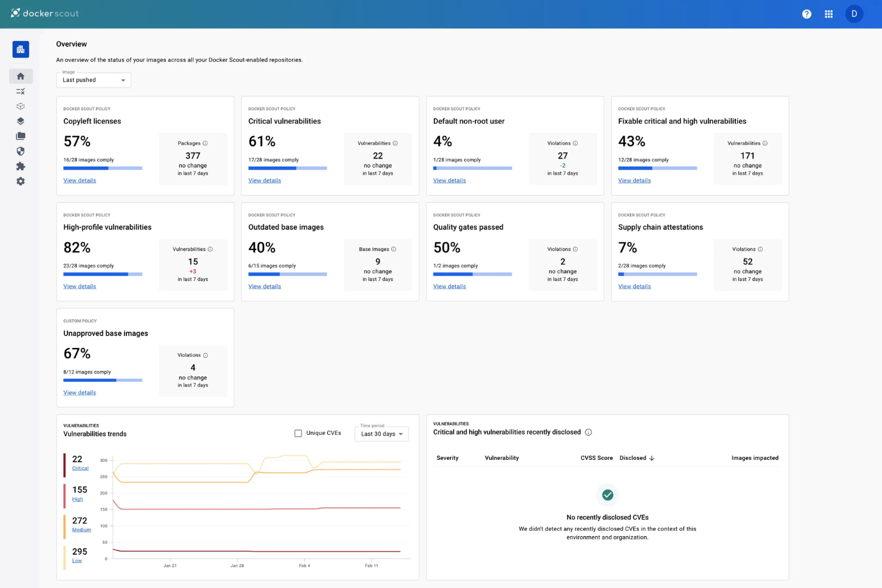Open the Time period Last 30 days dropdown
882x588 pixels.
coord(381,434)
